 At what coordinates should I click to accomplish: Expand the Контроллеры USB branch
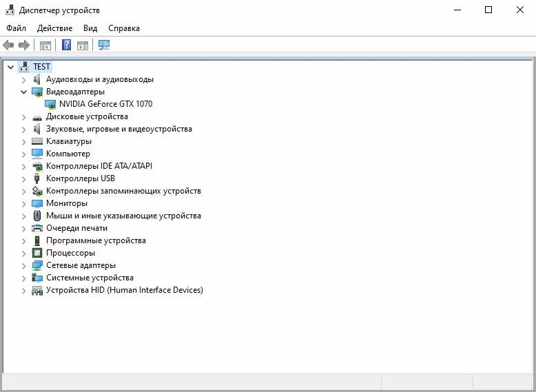point(23,178)
